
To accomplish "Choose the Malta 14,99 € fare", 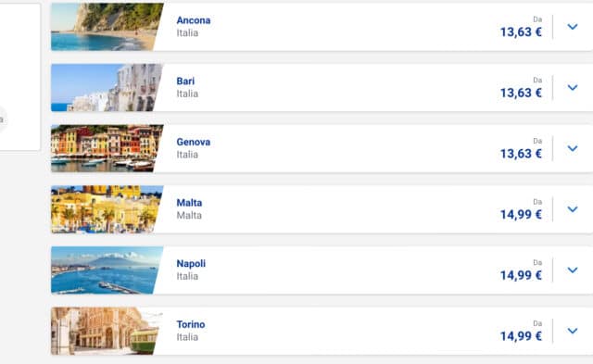I will pyautogui.click(x=521, y=215).
